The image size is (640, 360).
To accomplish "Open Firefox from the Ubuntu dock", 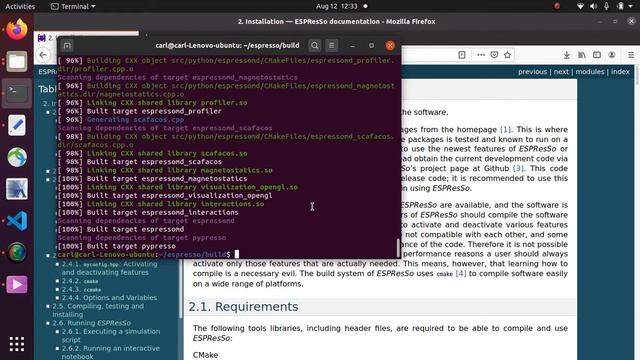I will [17, 30].
